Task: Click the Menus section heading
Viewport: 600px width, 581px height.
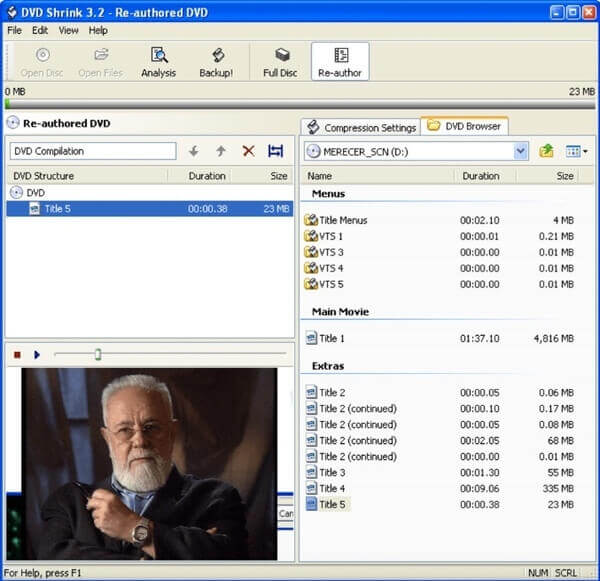Action: 328,194
